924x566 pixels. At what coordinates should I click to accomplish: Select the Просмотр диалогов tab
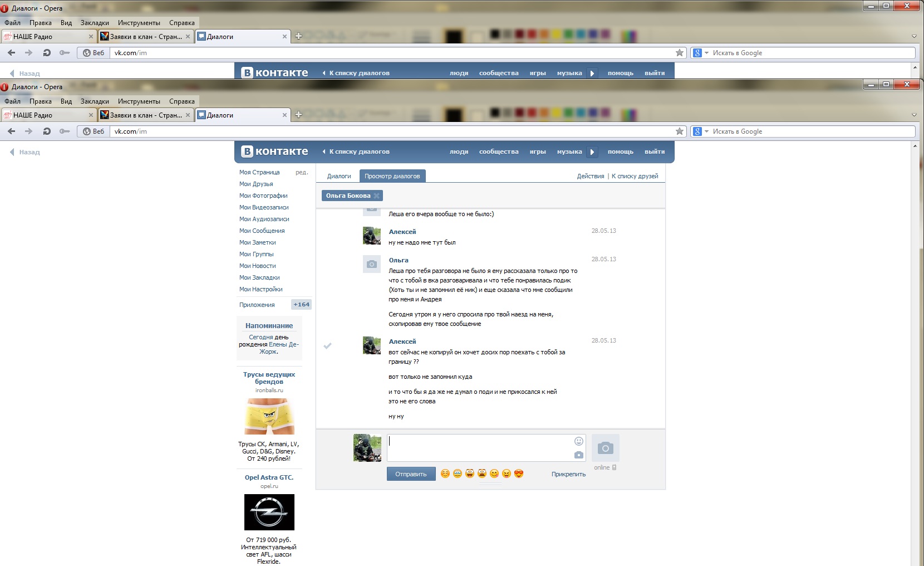pyautogui.click(x=392, y=176)
